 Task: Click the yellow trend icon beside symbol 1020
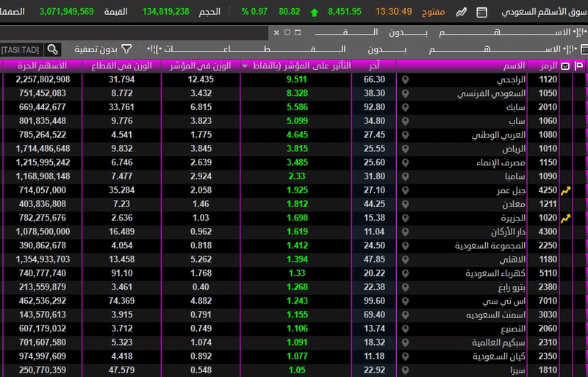[565, 218]
